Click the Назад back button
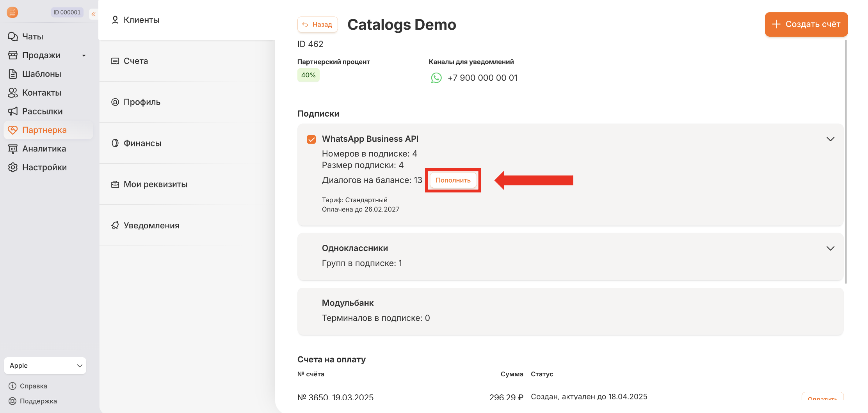This screenshot has height=413, width=868. (317, 25)
